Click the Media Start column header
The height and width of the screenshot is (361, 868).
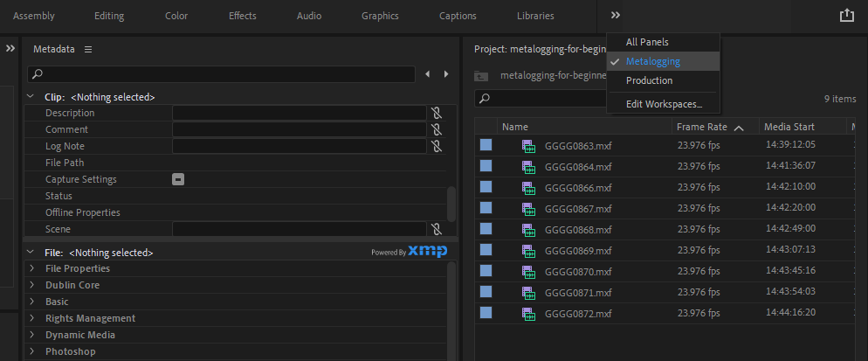[x=803, y=127]
